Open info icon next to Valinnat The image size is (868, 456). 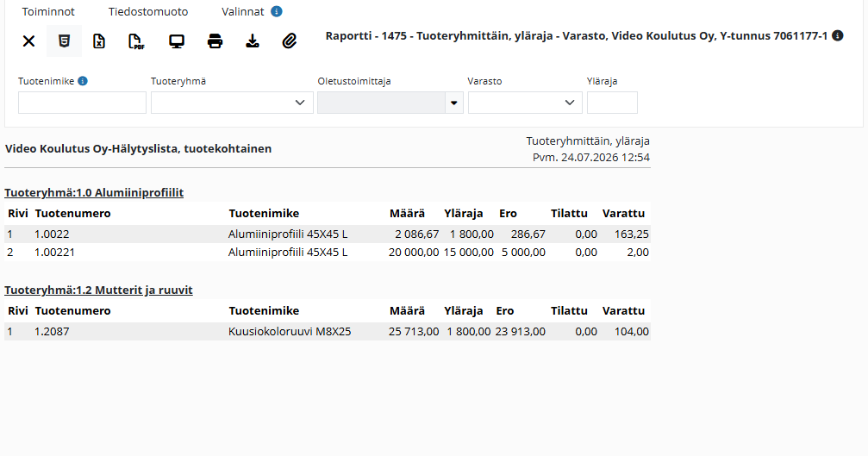click(x=276, y=11)
